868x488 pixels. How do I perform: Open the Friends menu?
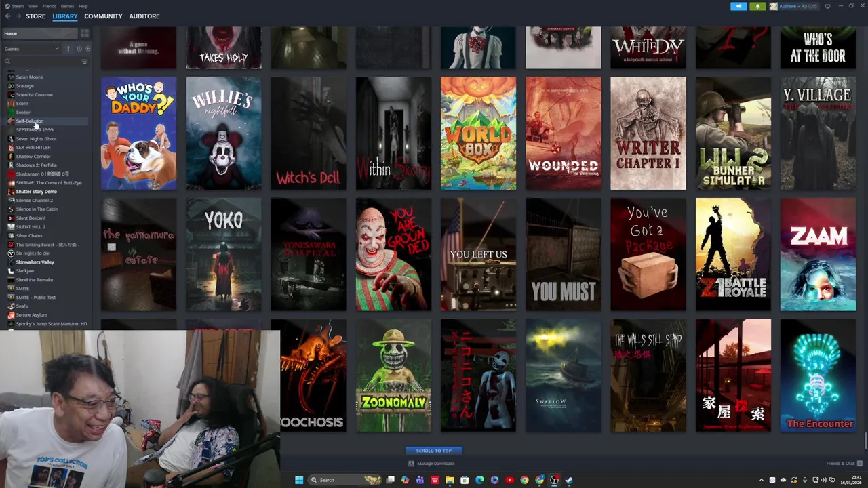[x=50, y=6]
